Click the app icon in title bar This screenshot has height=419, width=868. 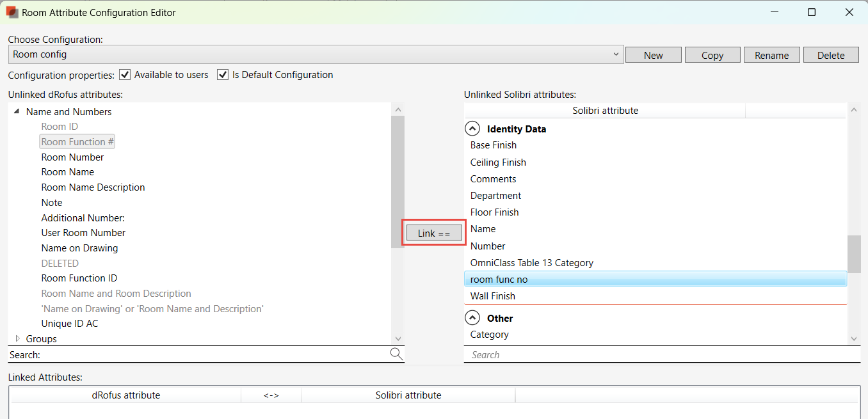[x=12, y=12]
